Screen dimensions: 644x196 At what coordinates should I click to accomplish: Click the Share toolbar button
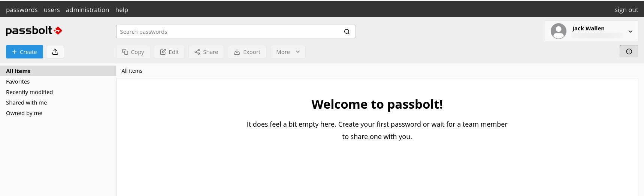click(206, 52)
